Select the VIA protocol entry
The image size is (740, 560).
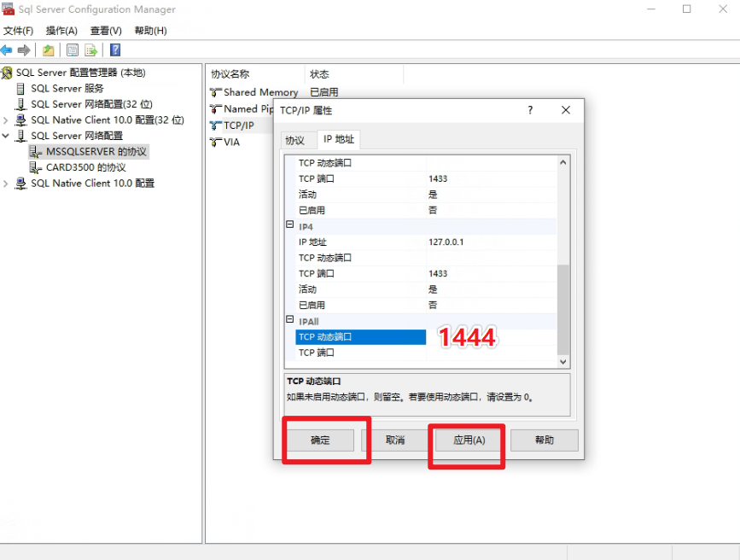(231, 142)
